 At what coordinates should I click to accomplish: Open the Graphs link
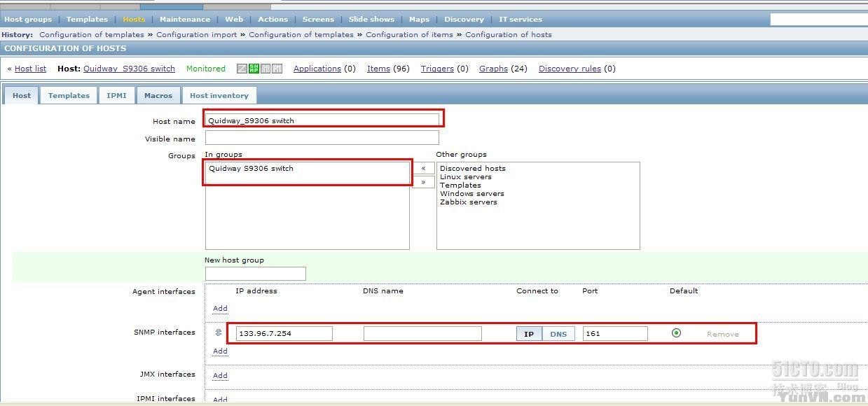coord(493,69)
